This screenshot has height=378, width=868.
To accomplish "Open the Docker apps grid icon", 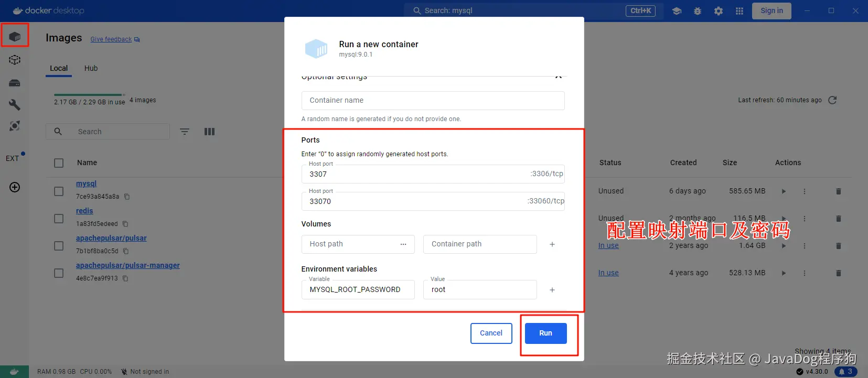I will [x=740, y=10].
